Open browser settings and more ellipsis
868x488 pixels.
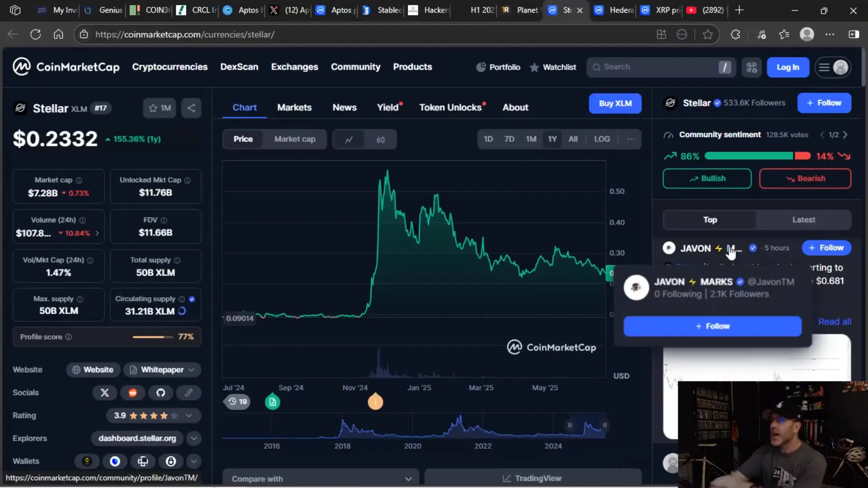pyautogui.click(x=830, y=34)
